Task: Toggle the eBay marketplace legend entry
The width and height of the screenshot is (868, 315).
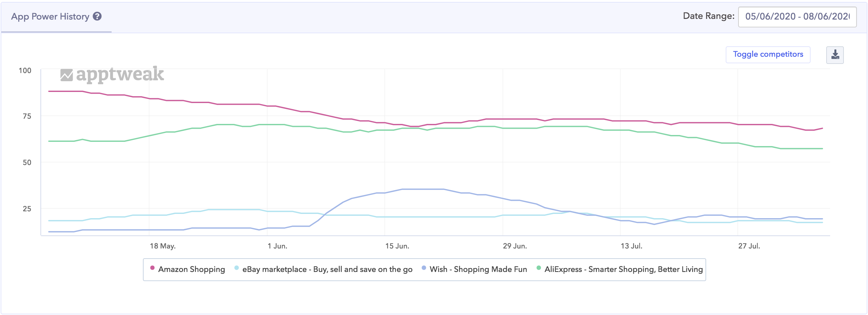Action: click(x=327, y=269)
